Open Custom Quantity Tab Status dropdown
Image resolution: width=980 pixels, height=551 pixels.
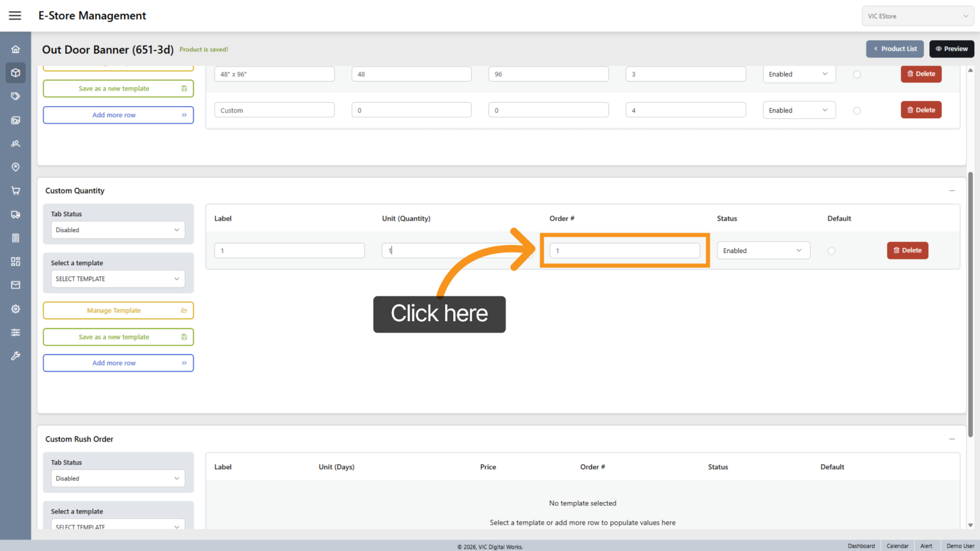(118, 230)
